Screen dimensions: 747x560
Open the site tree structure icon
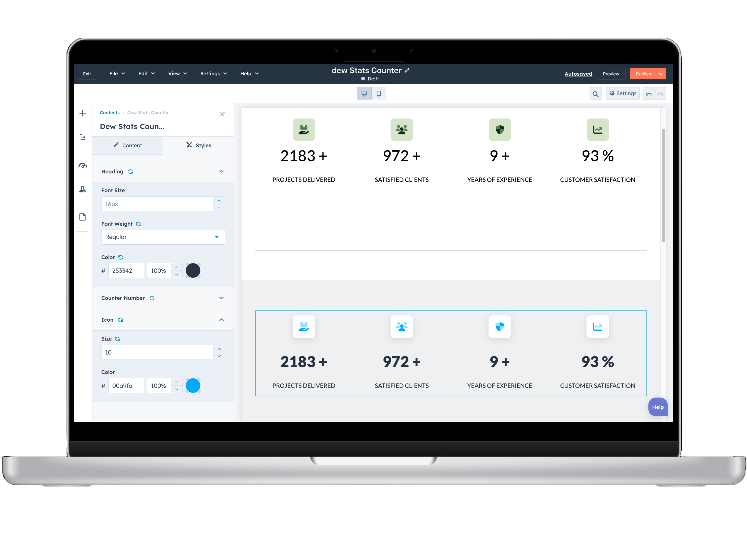[83, 137]
